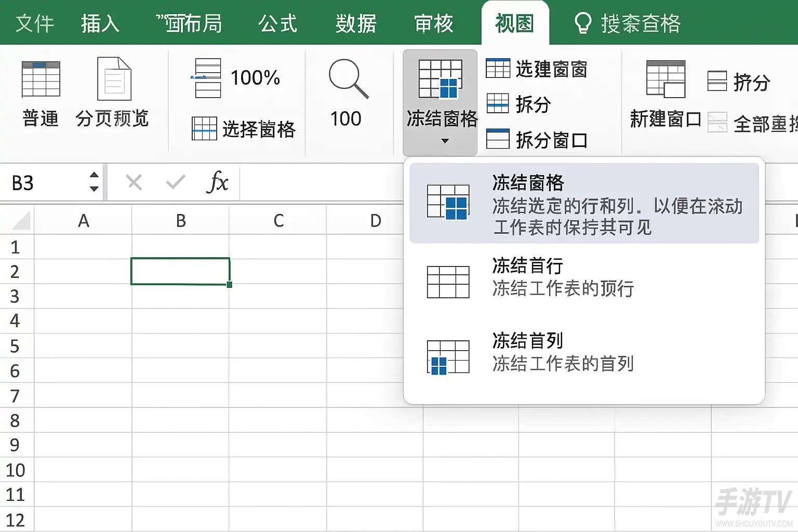Open the 数据 data tab
Viewport: 798px width, 532px height.
(x=356, y=23)
